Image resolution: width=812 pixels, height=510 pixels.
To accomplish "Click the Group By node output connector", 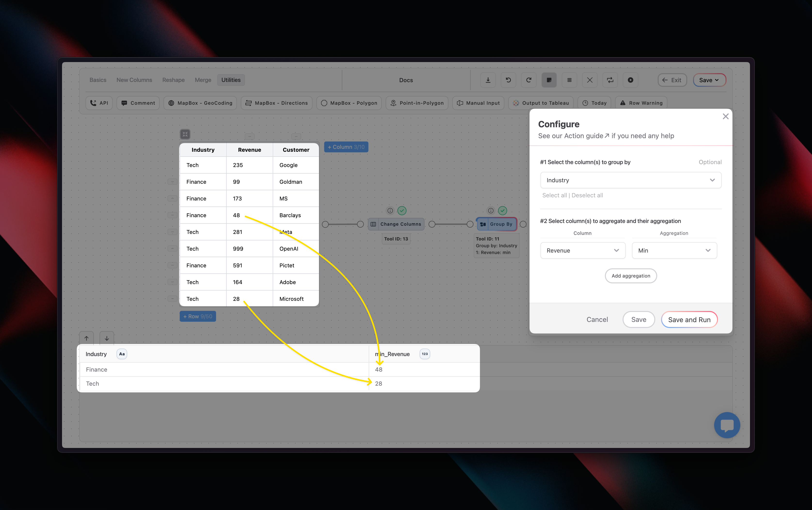I will (x=523, y=224).
